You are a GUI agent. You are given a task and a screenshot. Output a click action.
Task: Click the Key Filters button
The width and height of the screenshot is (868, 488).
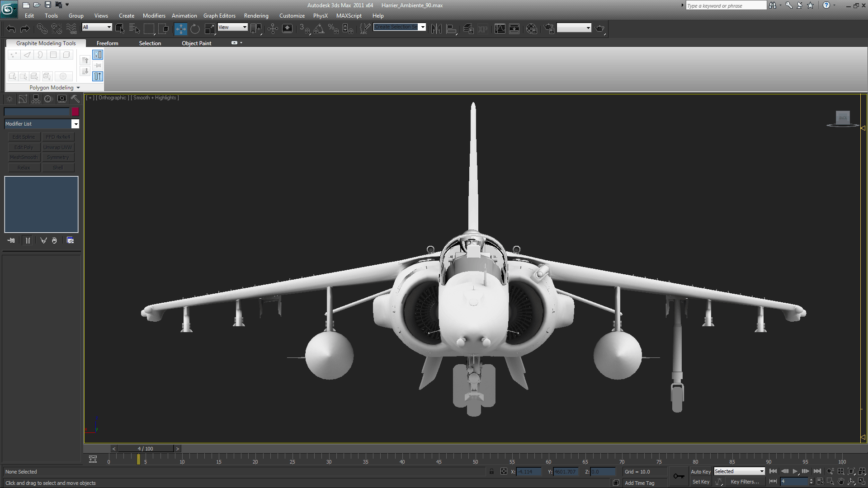(745, 482)
